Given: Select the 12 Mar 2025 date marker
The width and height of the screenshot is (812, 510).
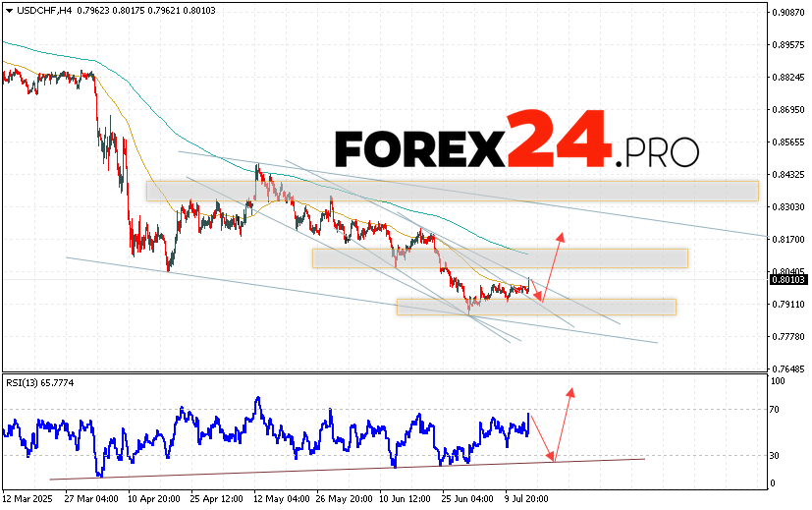Looking at the screenshot, I should tap(29, 499).
